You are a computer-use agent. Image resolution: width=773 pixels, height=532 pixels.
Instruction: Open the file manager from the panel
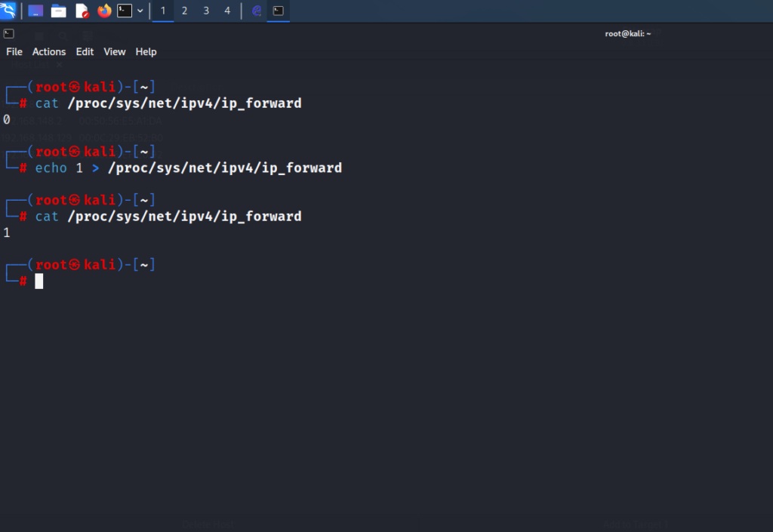point(58,11)
